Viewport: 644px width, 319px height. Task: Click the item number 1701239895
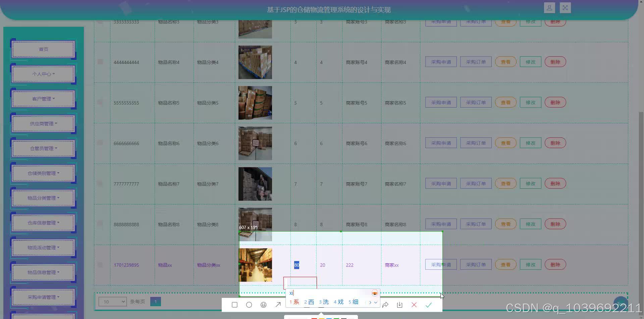pos(126,265)
